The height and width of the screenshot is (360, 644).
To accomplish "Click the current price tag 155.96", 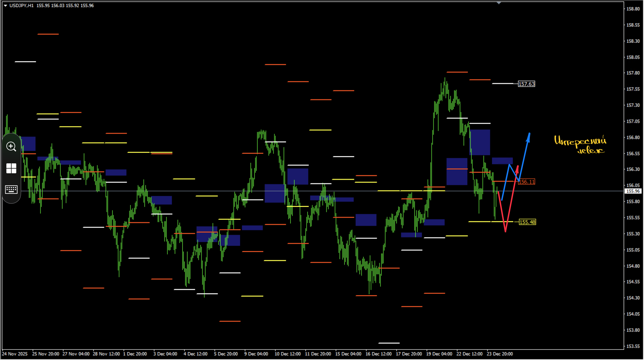I will (633, 191).
